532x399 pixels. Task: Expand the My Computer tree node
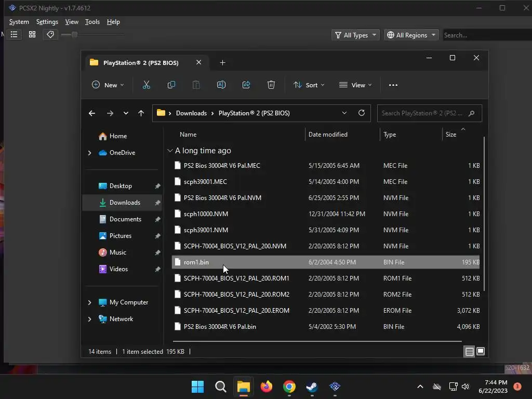(x=89, y=302)
